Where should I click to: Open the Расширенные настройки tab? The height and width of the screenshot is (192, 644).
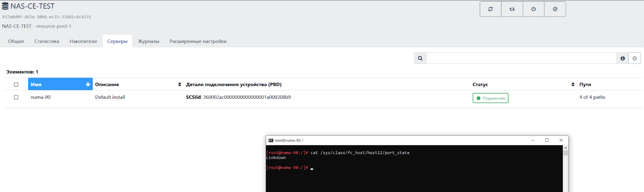coord(198,41)
